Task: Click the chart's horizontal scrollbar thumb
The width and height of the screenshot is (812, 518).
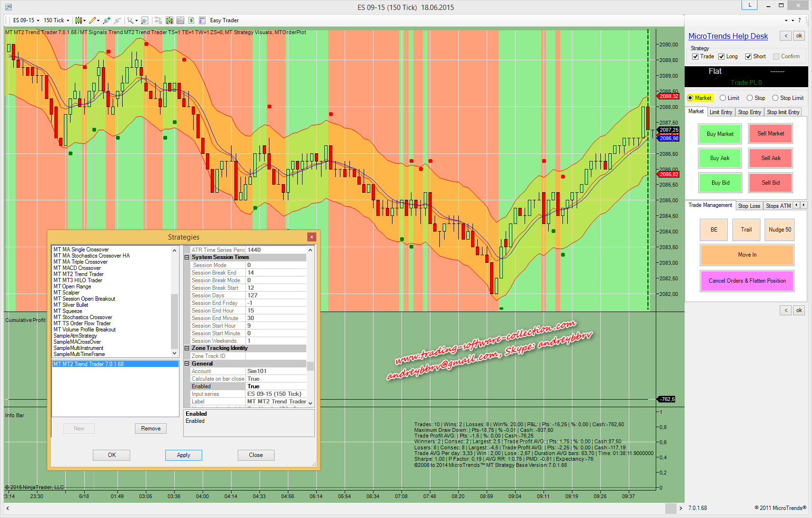Action: coord(670,508)
